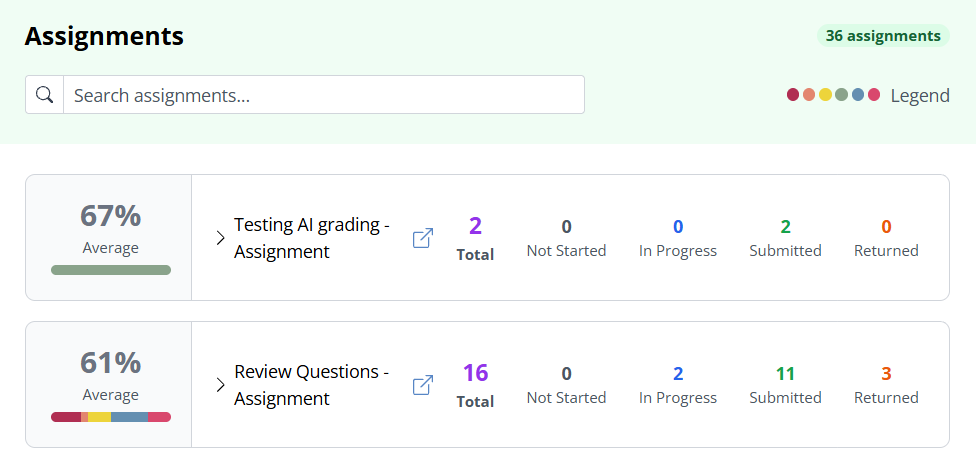976x462 pixels.
Task: Click the dark red legend dot
Action: point(792,95)
